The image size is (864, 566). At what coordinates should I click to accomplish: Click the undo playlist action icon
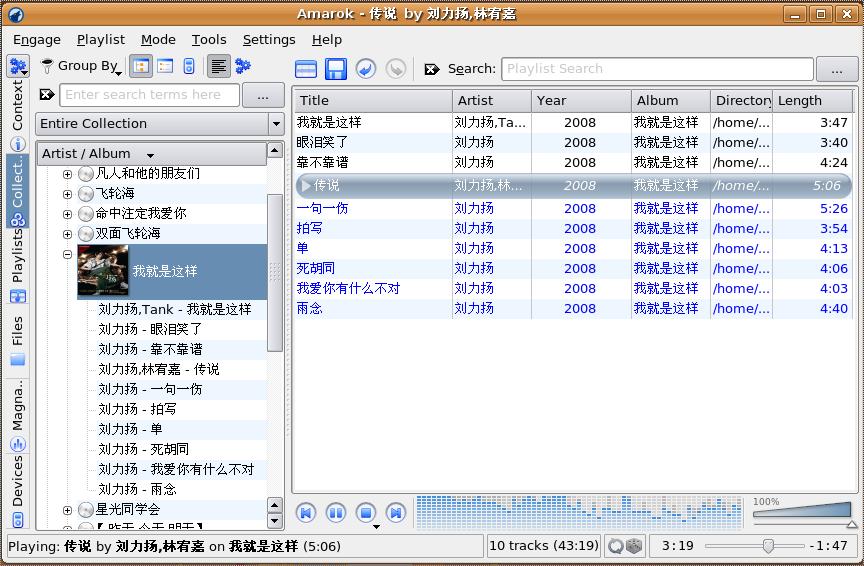pos(366,69)
